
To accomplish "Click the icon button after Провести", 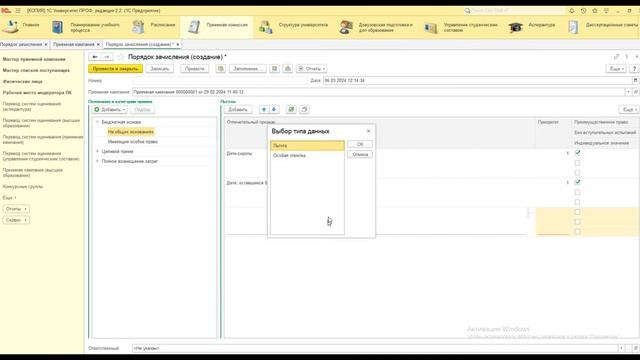I will tap(220, 69).
